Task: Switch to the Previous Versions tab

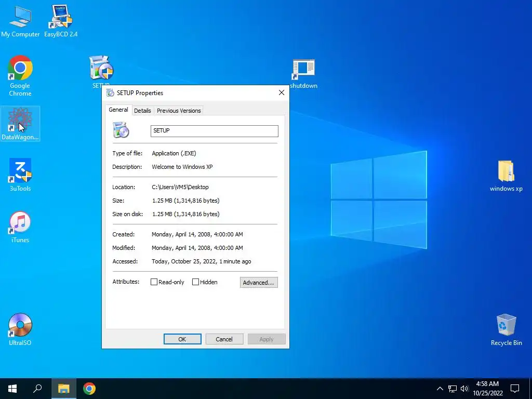Action: (179, 111)
